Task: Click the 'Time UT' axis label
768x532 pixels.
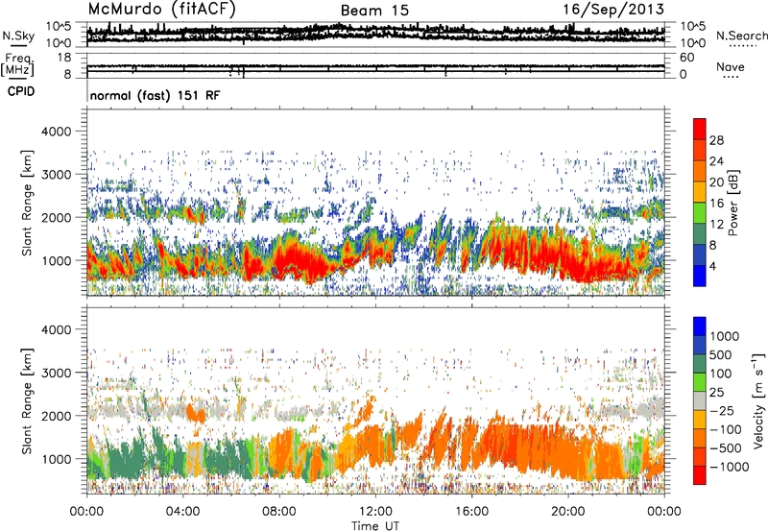Action: (375, 526)
